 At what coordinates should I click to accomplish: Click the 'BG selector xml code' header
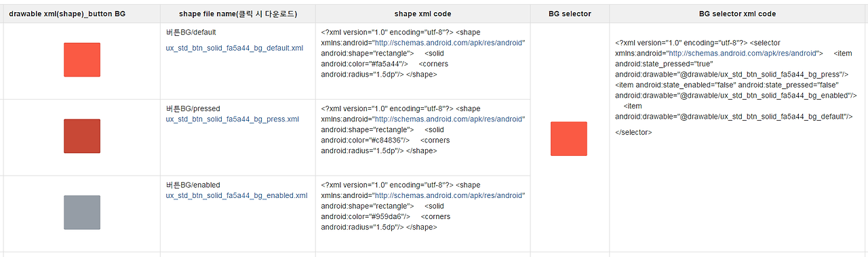(x=738, y=14)
